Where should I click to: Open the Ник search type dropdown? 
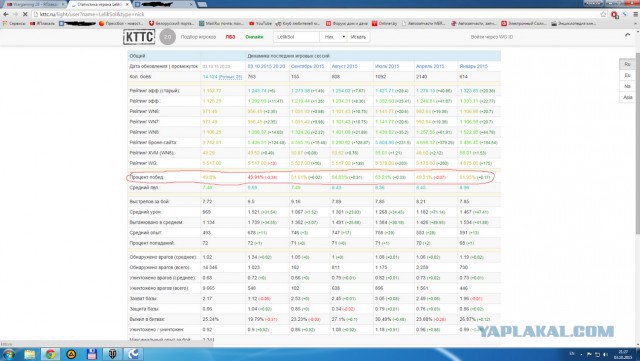333,37
